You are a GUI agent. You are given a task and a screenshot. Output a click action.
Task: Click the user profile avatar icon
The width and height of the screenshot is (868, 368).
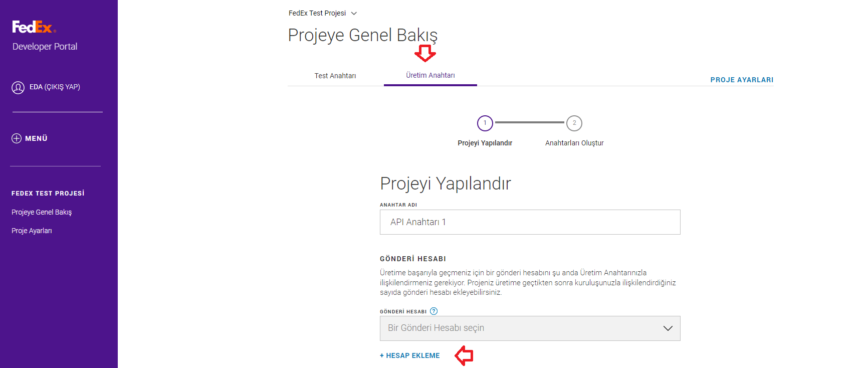tap(18, 88)
